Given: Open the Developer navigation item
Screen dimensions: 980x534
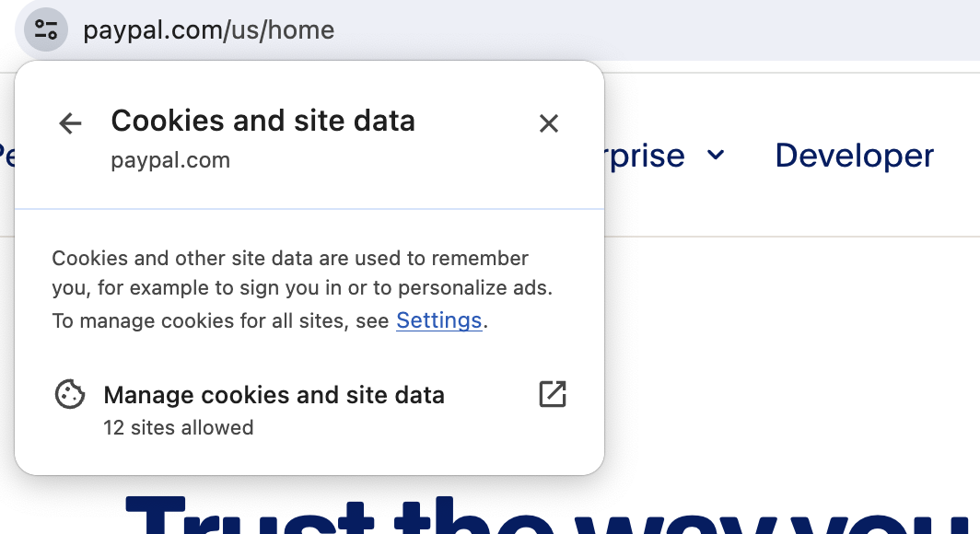Looking at the screenshot, I should (854, 156).
